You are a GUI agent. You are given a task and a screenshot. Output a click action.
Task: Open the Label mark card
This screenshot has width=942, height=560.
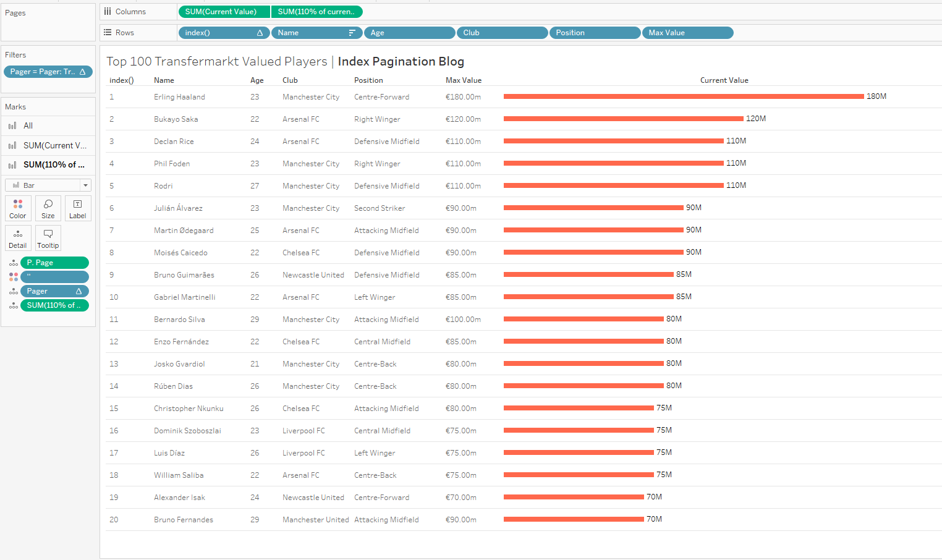[77, 208]
